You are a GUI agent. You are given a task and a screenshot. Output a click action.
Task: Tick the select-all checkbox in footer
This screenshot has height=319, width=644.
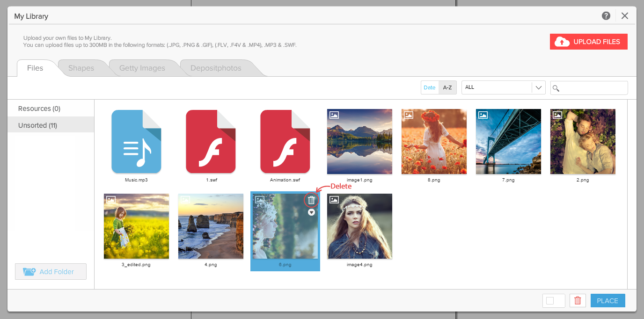coord(550,301)
